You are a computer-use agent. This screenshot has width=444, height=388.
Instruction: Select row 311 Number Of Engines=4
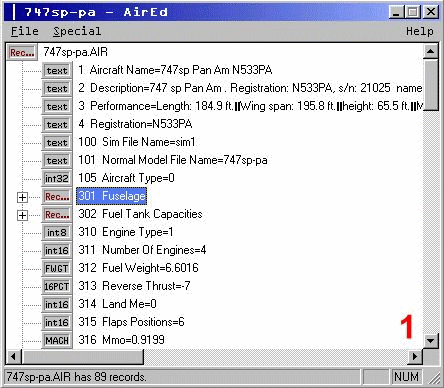pos(142,250)
